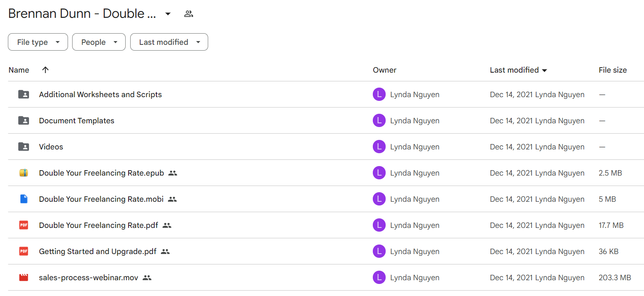Sort by Name column header
644x296 pixels.
(x=19, y=70)
